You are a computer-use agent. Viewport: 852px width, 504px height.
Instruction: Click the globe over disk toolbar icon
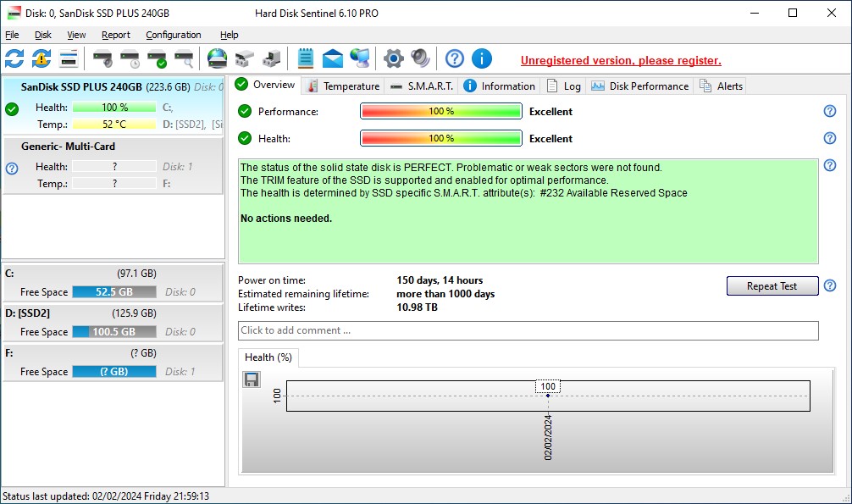(x=218, y=58)
